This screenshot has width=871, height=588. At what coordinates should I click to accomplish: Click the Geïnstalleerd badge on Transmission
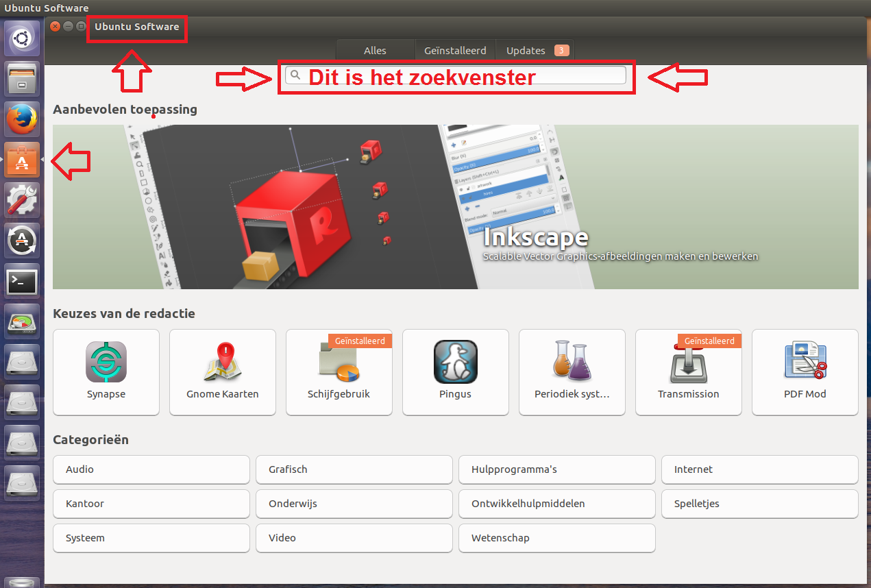[x=709, y=341]
